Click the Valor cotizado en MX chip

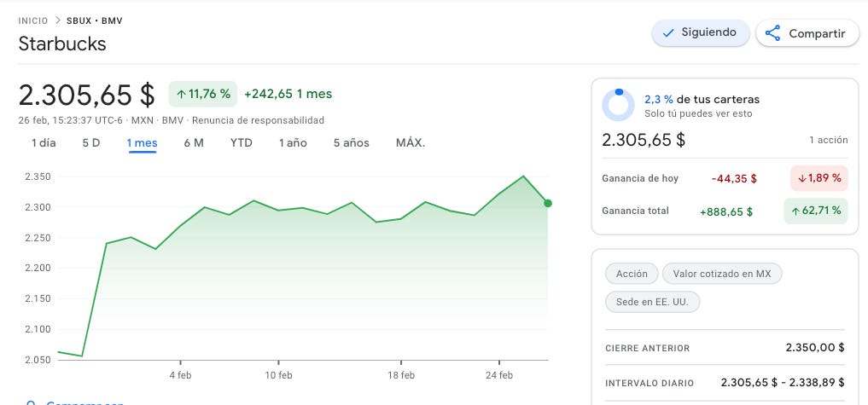click(x=722, y=274)
